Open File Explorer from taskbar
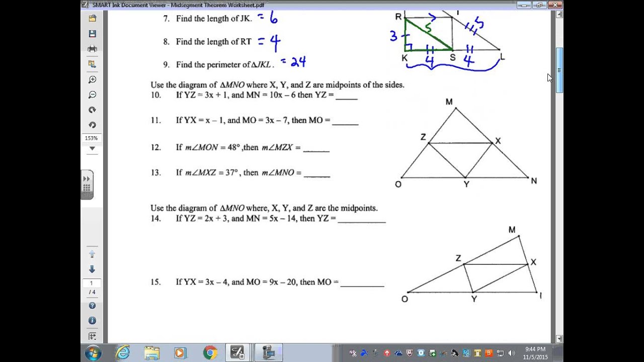The height and width of the screenshot is (362, 644). point(151,353)
